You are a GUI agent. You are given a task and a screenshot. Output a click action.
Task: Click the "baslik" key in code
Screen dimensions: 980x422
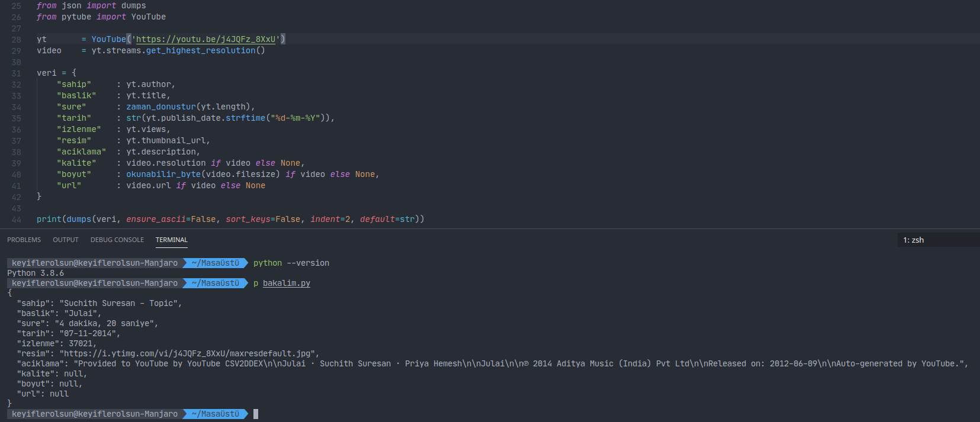tap(76, 95)
